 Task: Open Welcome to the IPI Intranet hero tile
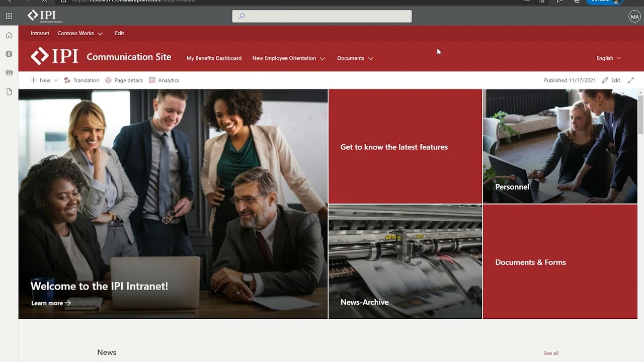click(173, 204)
